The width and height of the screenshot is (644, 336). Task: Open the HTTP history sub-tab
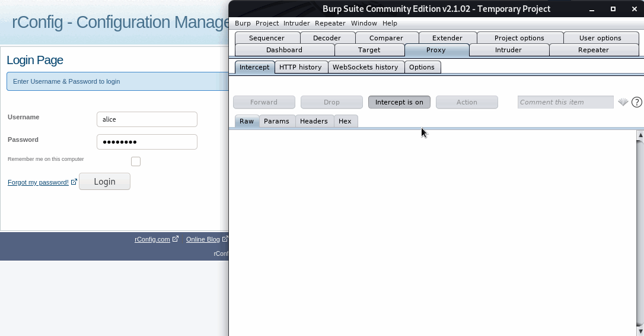[x=301, y=67]
